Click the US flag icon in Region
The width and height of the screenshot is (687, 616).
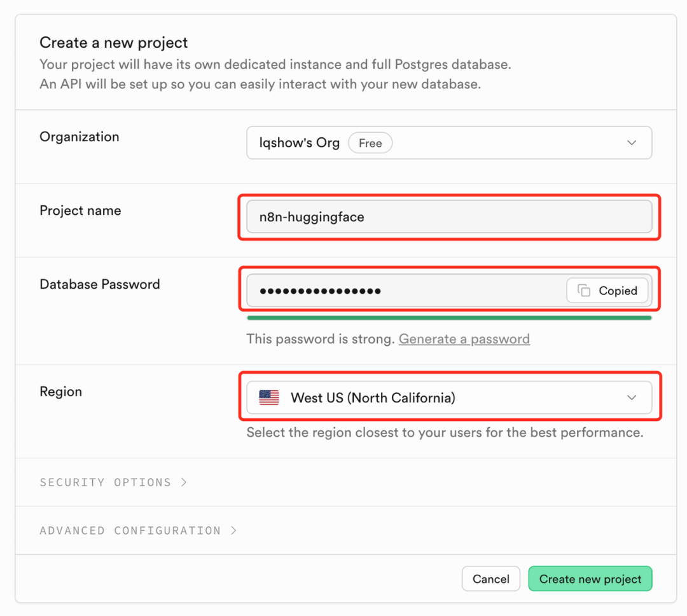(x=269, y=397)
